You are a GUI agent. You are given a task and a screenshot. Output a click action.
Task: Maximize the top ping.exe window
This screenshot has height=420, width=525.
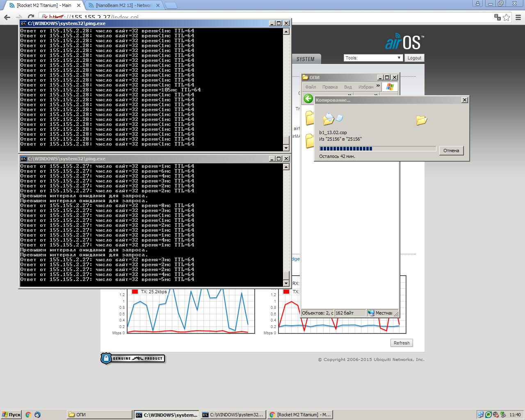[278, 23]
